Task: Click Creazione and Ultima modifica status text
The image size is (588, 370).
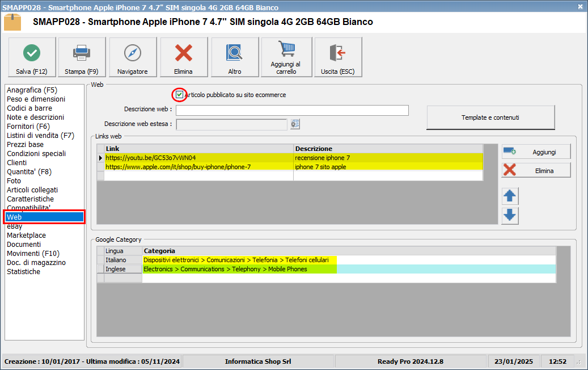Action: [92, 361]
